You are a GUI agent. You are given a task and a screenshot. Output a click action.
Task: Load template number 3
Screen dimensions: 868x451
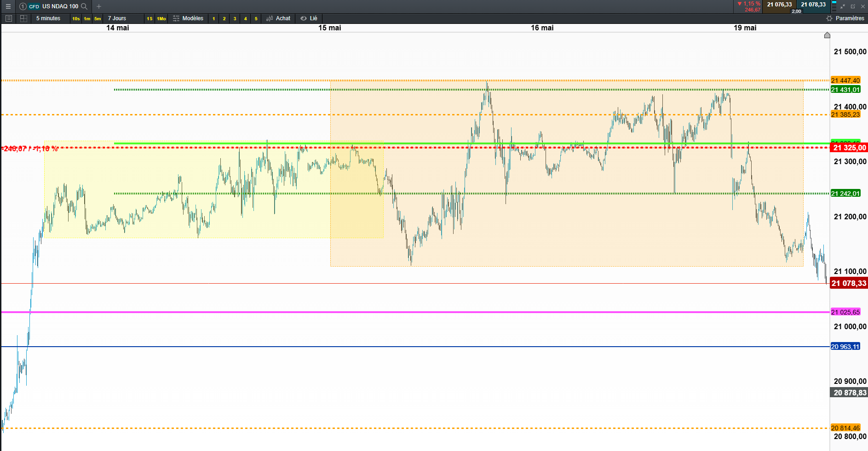tap(235, 18)
